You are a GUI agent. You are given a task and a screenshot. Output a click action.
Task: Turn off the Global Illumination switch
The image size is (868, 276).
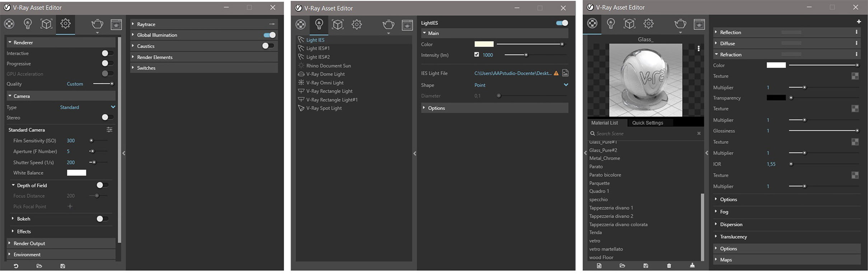[x=270, y=35]
